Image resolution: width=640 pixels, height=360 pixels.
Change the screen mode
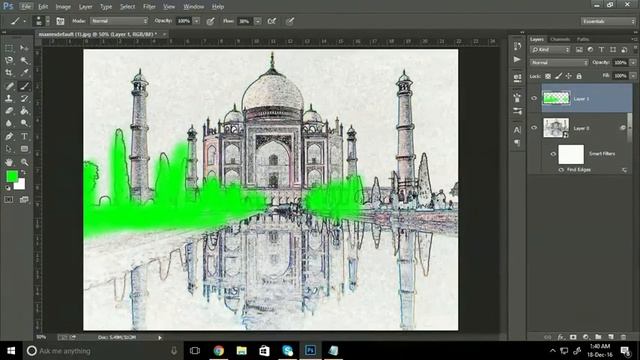tap(24, 200)
